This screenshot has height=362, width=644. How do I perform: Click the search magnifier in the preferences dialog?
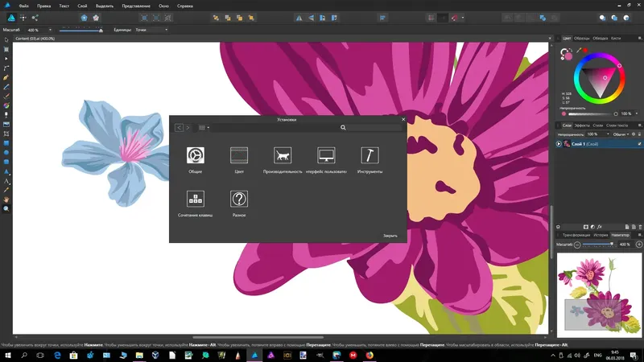pyautogui.click(x=343, y=128)
